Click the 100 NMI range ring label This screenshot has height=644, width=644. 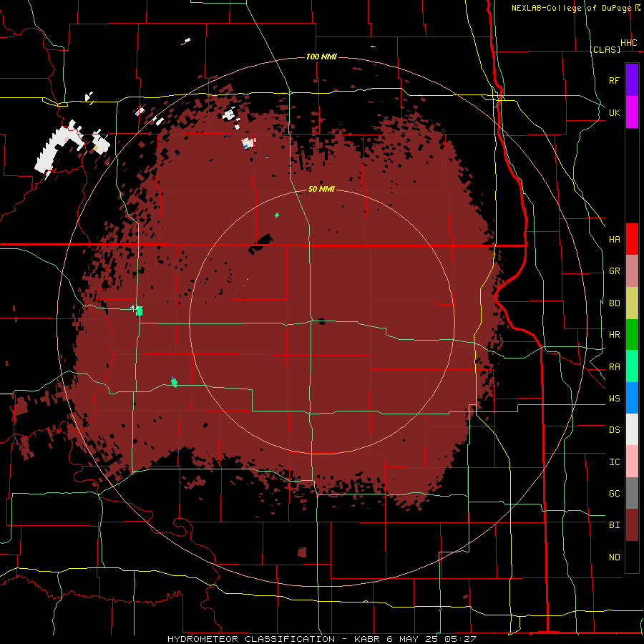(321, 57)
